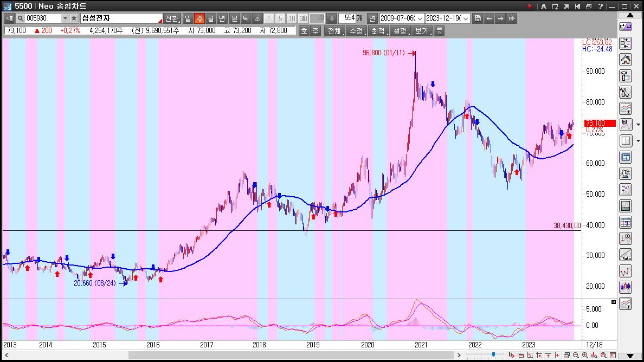644x362 pixels.
Task: Open the end date 2023-12-19 dropdown
Action: coord(465,18)
